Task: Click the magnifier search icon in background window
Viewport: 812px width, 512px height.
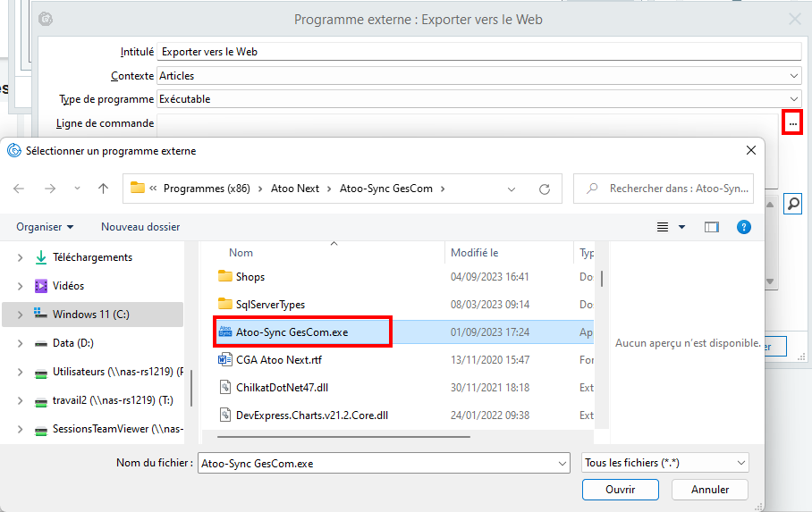Action: (x=792, y=204)
